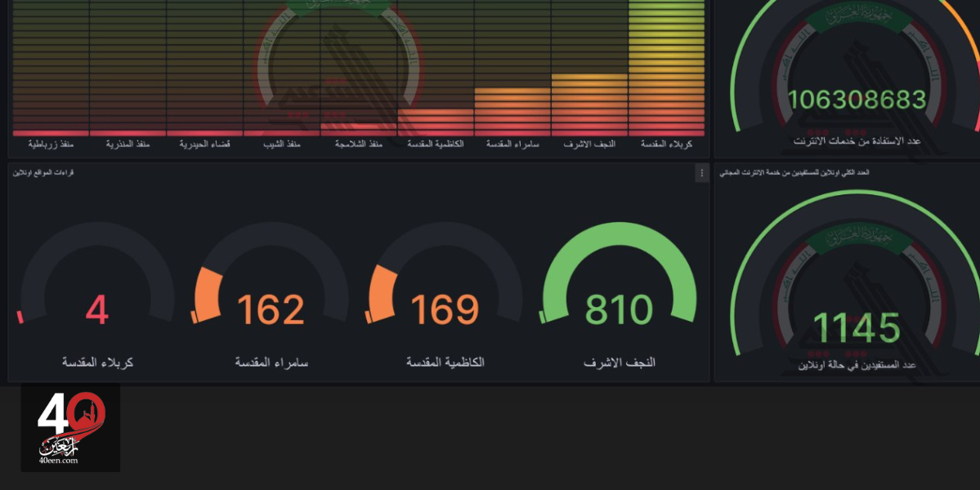
Task: Click gauge label 'النجف الاشرف' under 810
Action: (620, 363)
